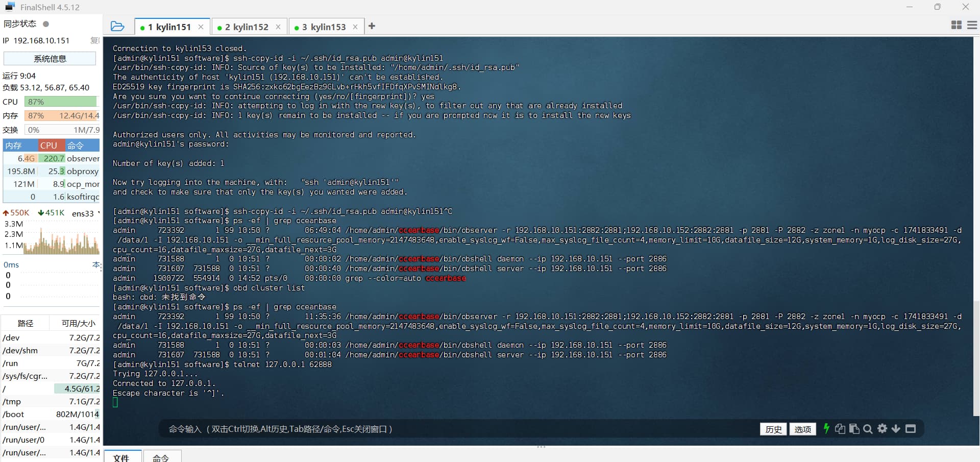Click the 选项 options button
The height and width of the screenshot is (462, 980).
tap(802, 429)
